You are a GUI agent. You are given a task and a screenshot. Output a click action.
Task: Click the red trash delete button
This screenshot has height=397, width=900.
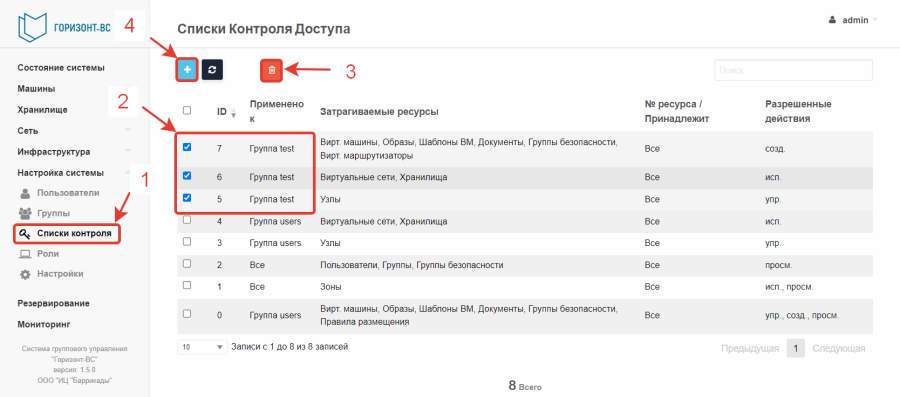[x=272, y=70]
